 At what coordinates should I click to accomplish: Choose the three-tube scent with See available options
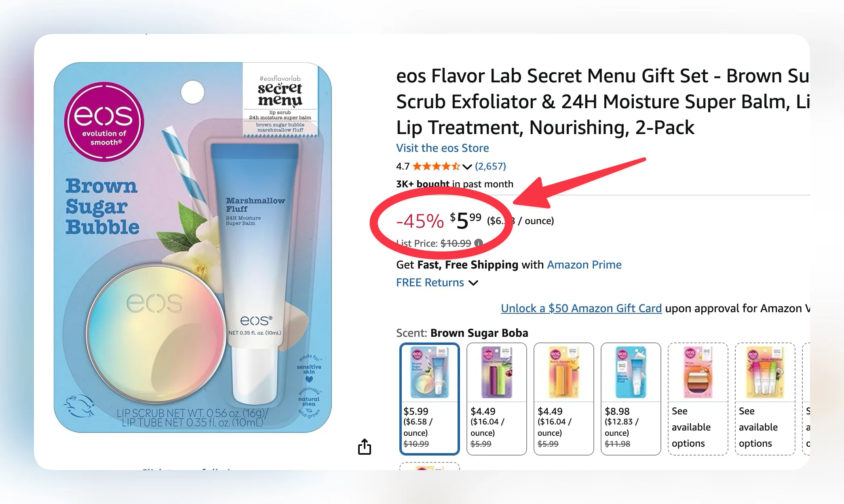(x=765, y=399)
